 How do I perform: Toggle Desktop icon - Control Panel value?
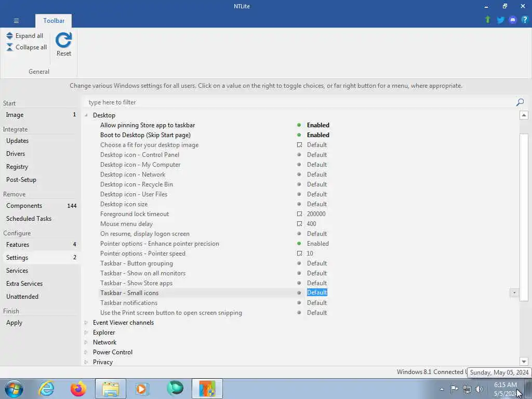point(317,155)
